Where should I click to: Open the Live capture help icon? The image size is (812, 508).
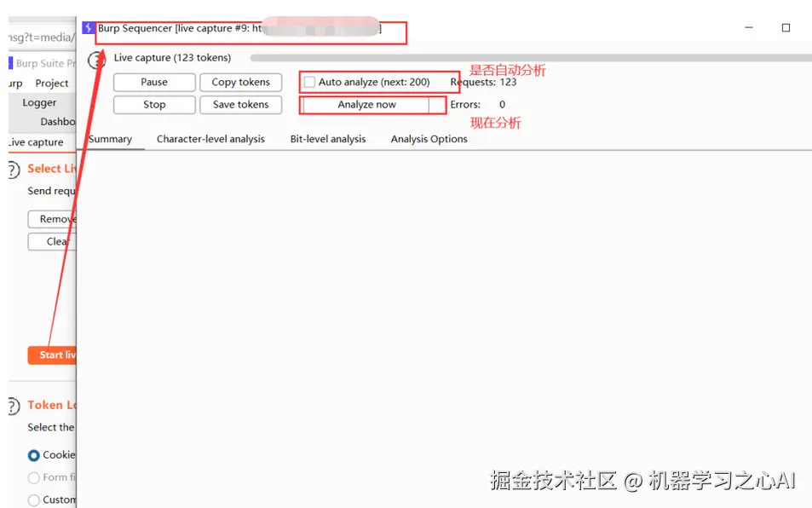pyautogui.click(x=96, y=61)
